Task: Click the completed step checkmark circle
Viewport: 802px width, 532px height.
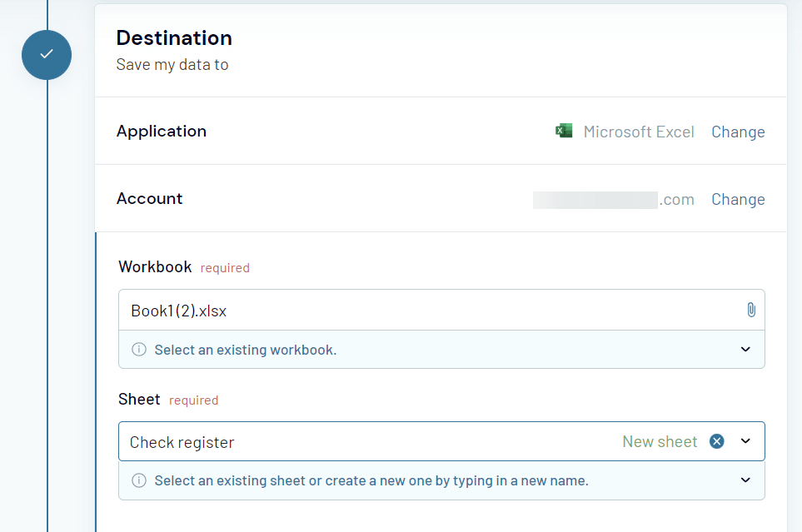Action: click(47, 54)
